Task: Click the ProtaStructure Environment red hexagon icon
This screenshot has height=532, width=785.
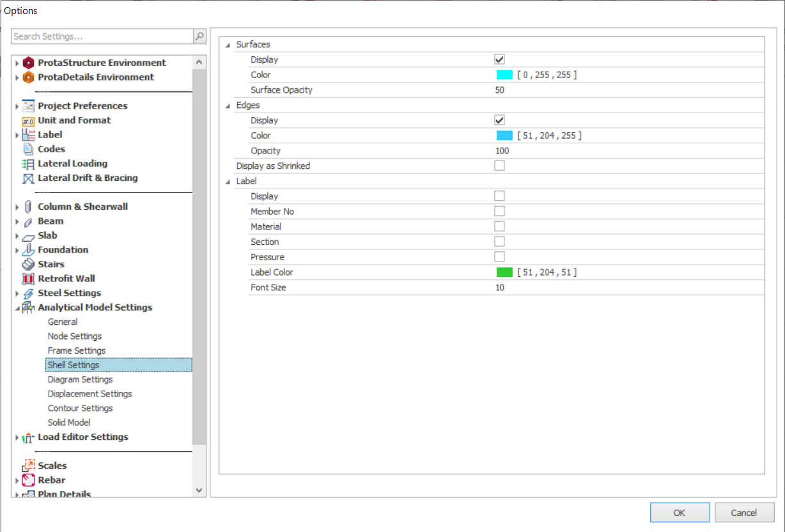Action: coord(28,63)
